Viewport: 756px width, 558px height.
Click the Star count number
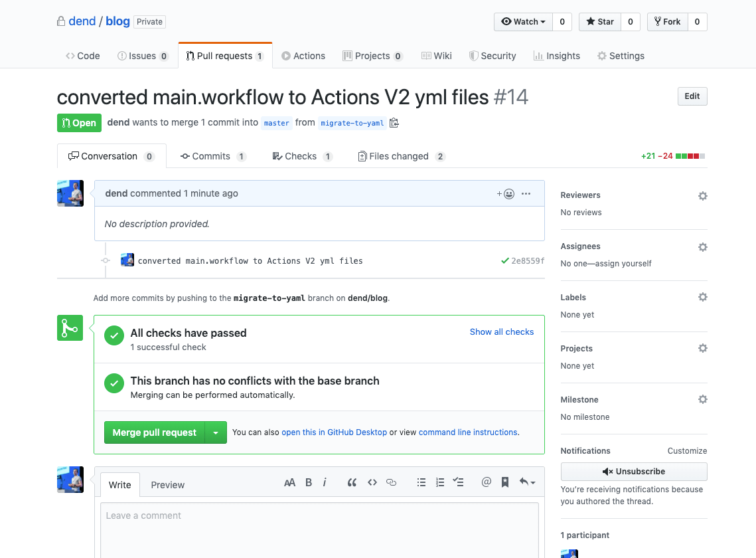[630, 22]
